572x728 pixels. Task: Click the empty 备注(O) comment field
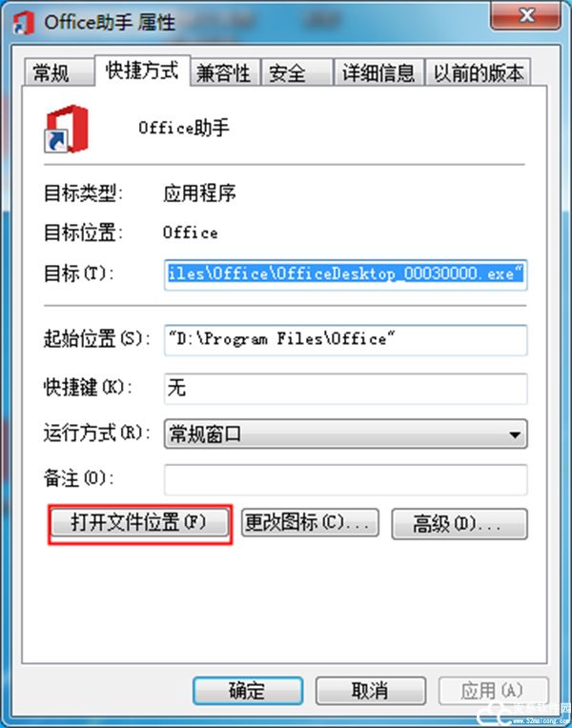coord(345,479)
